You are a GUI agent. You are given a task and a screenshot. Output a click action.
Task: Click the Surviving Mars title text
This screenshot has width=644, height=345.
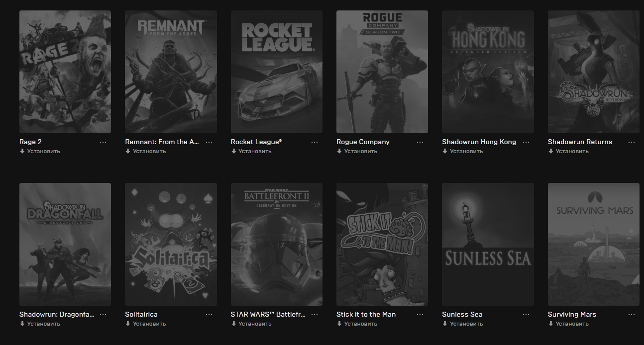pos(572,314)
